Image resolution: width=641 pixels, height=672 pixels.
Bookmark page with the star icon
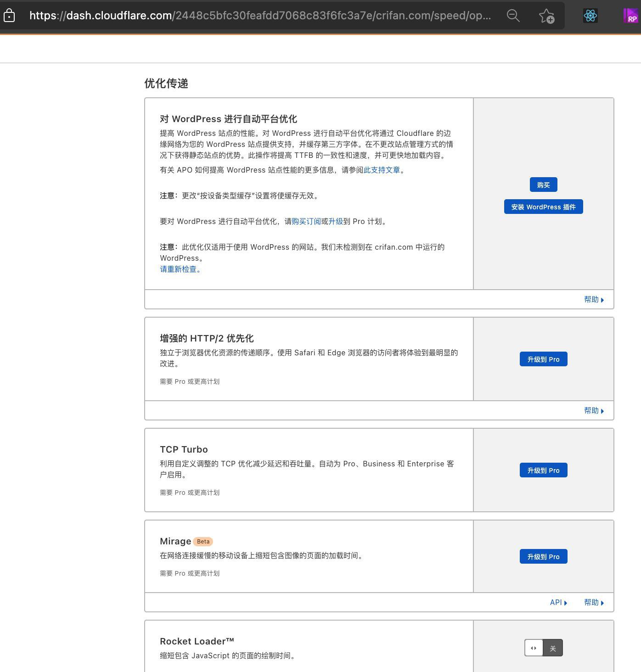pyautogui.click(x=546, y=16)
